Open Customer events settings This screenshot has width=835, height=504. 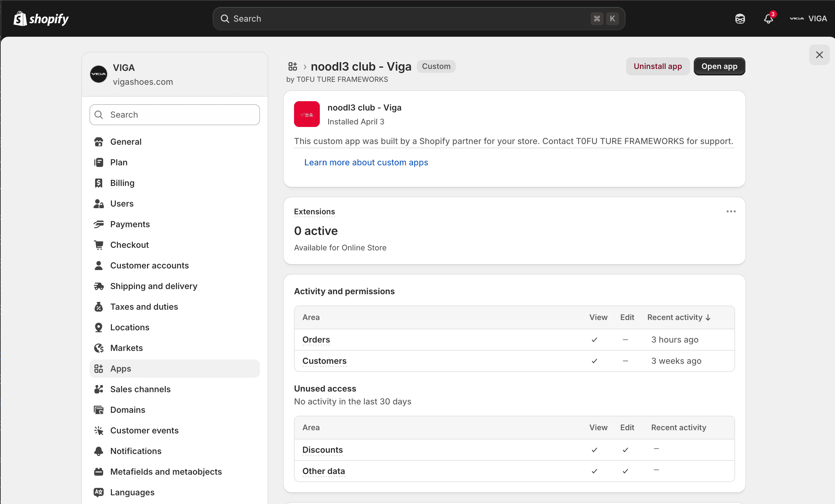pos(174,431)
